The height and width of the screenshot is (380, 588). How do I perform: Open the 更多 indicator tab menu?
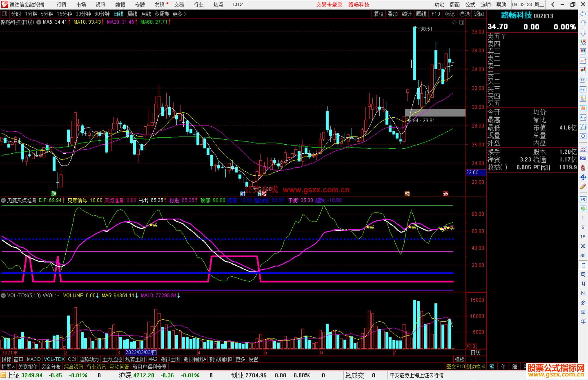(240, 359)
